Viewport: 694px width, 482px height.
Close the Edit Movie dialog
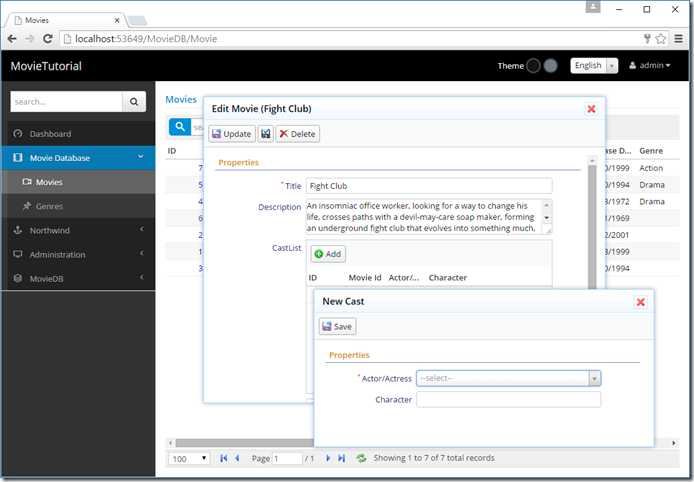tap(591, 109)
